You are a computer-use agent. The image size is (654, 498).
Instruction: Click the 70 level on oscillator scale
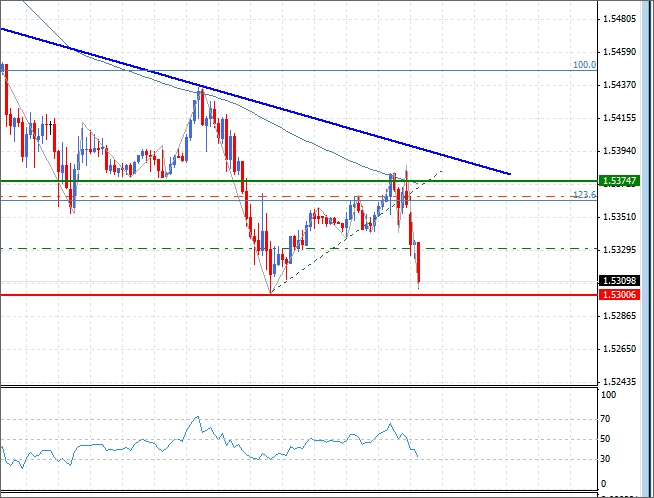[605, 417]
